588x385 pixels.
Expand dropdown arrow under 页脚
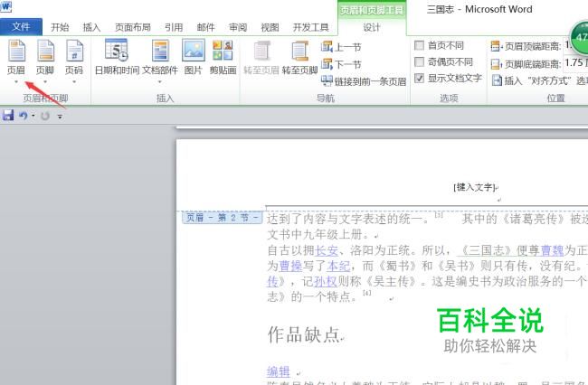pyautogui.click(x=45, y=81)
